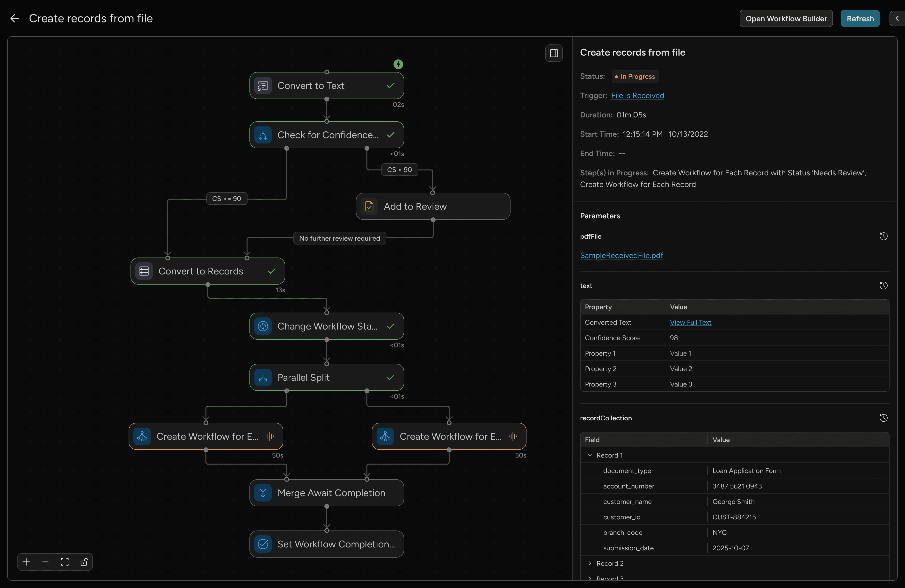Click the lightning icon above Convert to Text
This screenshot has height=588, width=905.
click(398, 64)
